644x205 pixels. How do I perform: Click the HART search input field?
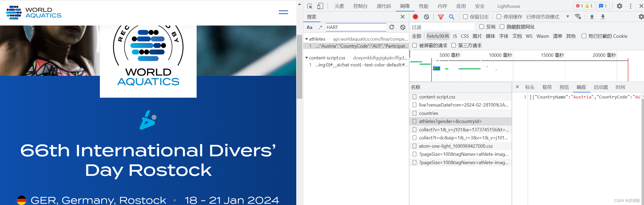356,27
